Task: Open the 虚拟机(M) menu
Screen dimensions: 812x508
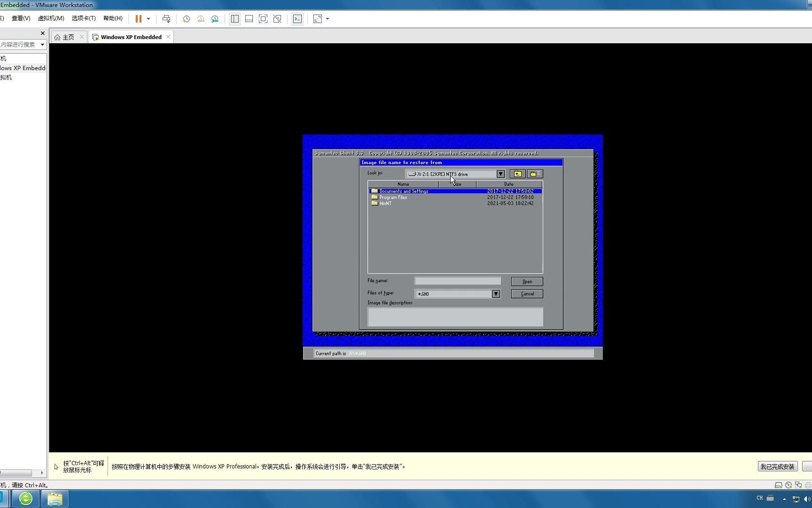Action: coord(51,18)
